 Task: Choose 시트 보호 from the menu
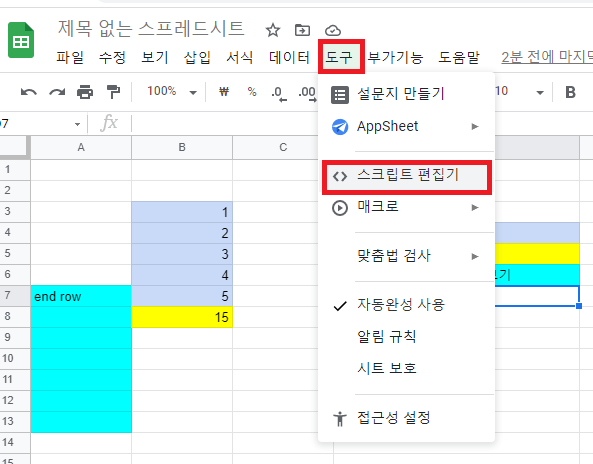pyautogui.click(x=406, y=369)
